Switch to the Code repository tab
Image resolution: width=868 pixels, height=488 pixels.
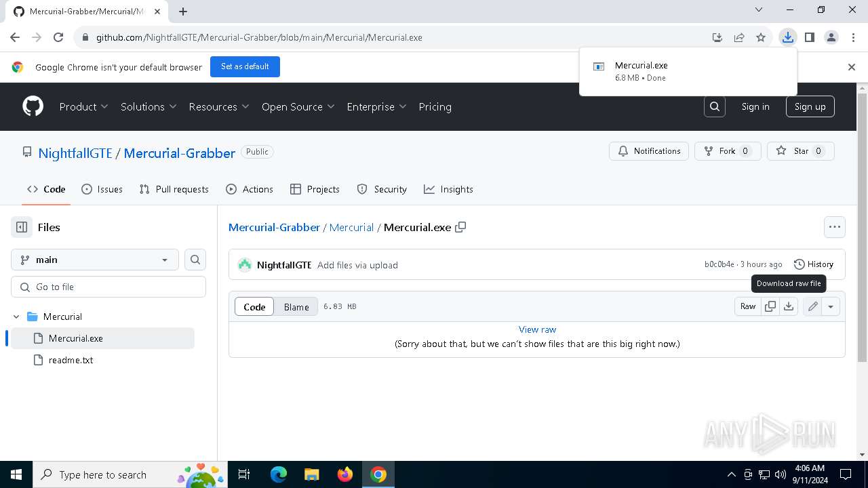pos(46,189)
